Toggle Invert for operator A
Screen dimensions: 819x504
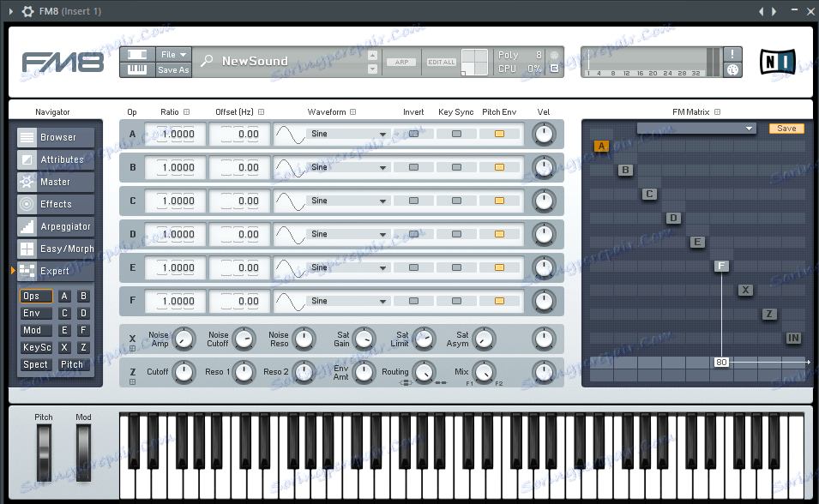pyautogui.click(x=413, y=134)
